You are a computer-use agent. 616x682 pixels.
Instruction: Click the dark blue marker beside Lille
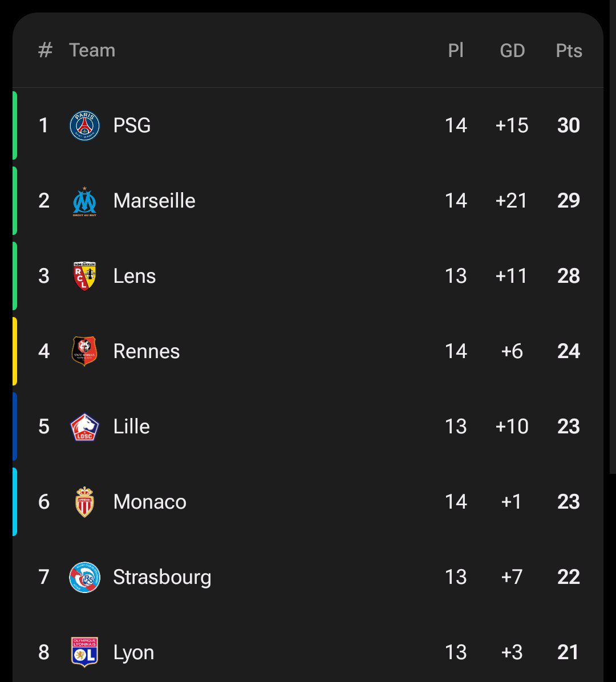(x=15, y=427)
